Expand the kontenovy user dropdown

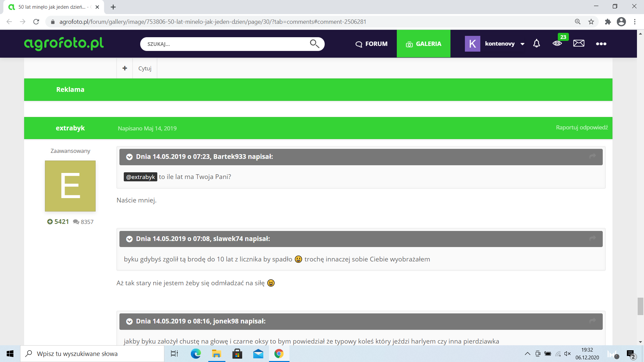tap(522, 44)
